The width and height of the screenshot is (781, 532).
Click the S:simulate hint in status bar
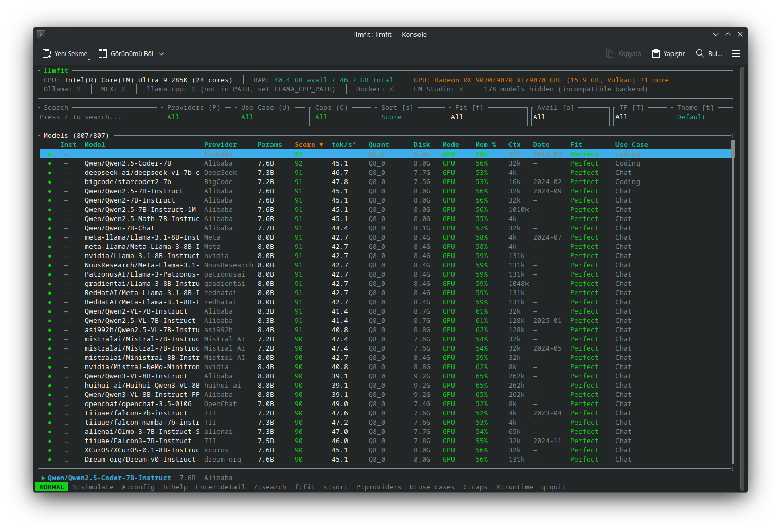click(x=93, y=487)
